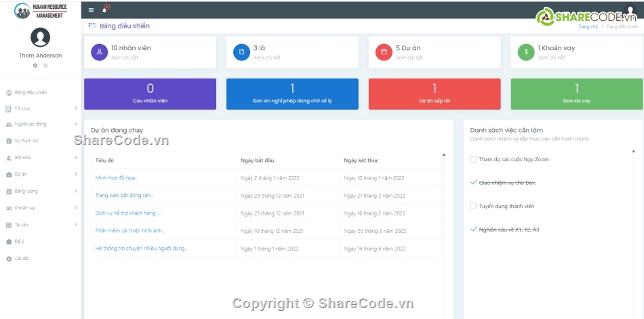Click the user avatar in the sidebar

[40, 37]
